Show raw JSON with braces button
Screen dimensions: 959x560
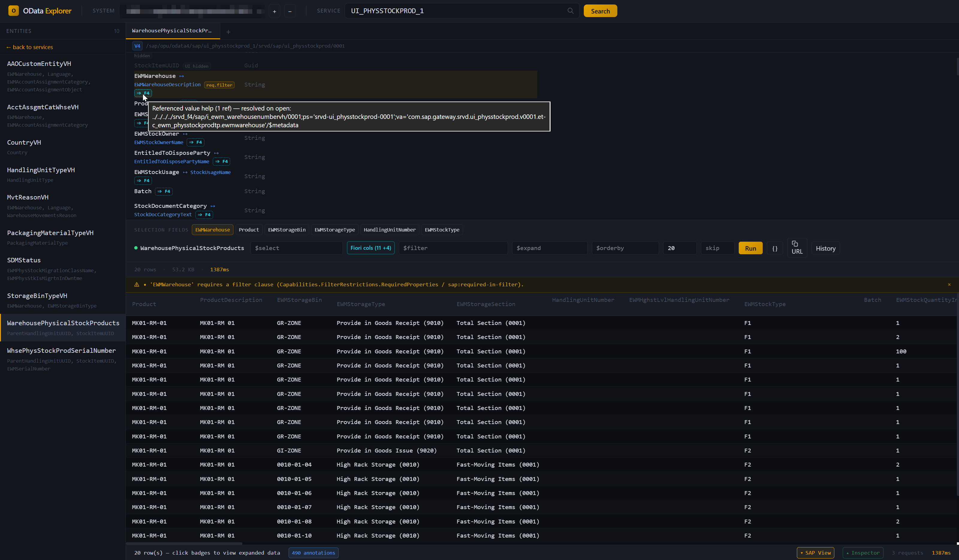775,248
